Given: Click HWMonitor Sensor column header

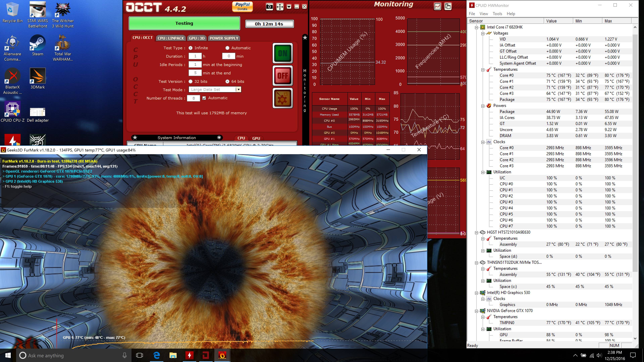Looking at the screenshot, I should [x=505, y=21].
